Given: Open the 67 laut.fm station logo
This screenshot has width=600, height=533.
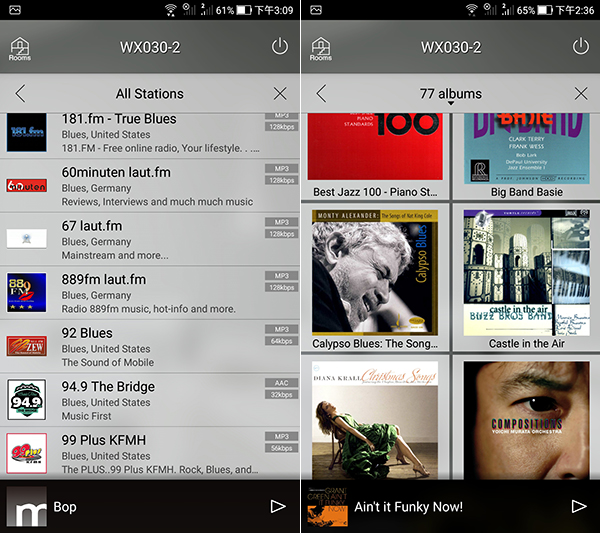Looking at the screenshot, I should pyautogui.click(x=26, y=239).
